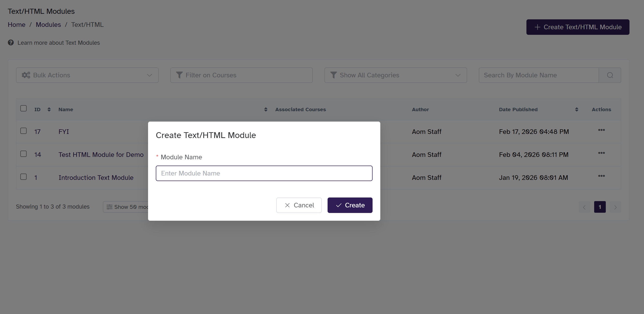Sort by Date Published column arrows

[577, 110]
